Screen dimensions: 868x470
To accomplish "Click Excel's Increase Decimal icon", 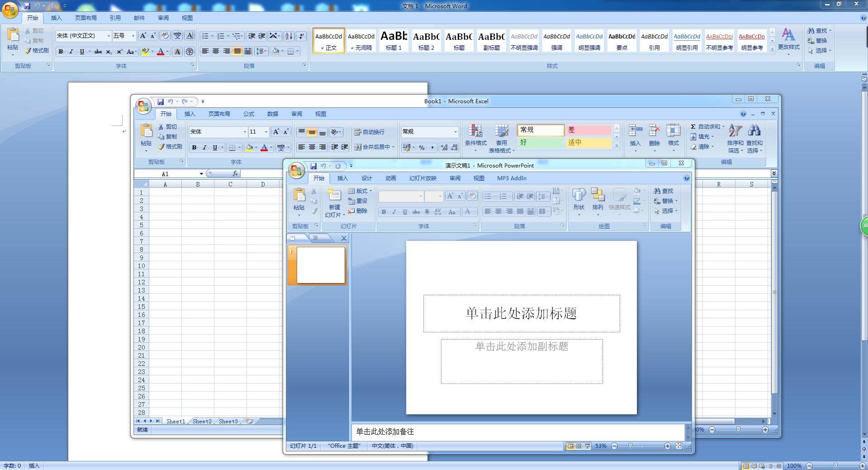I will point(444,148).
